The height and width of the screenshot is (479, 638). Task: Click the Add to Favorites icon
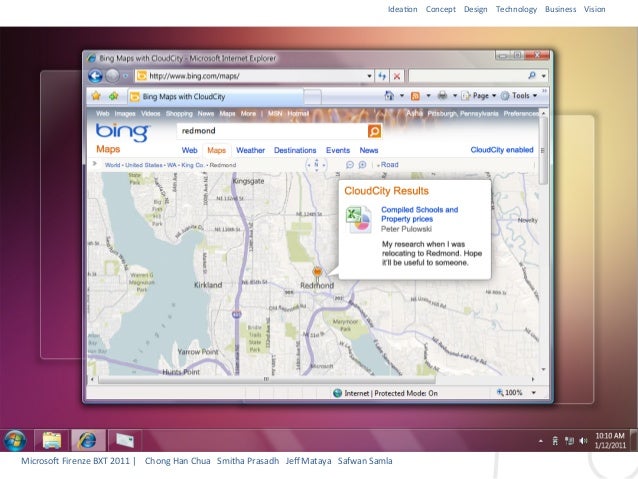tap(114, 96)
